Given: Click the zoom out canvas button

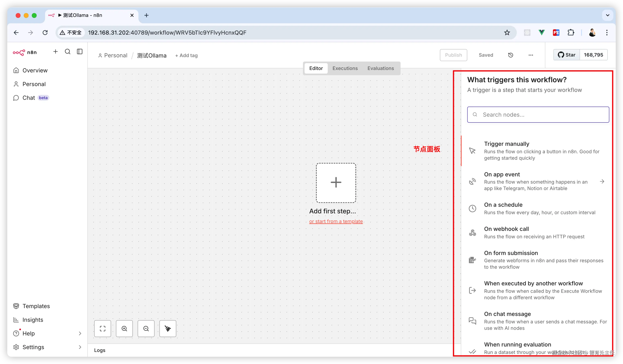Looking at the screenshot, I should 146,328.
